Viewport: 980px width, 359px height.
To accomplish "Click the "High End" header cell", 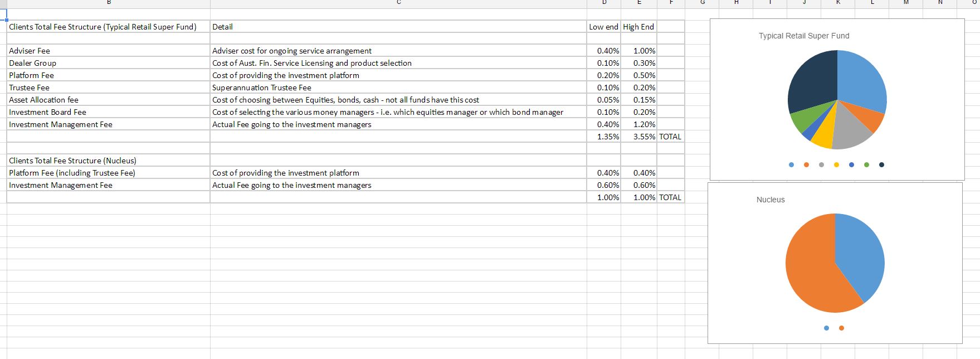I will (x=638, y=27).
